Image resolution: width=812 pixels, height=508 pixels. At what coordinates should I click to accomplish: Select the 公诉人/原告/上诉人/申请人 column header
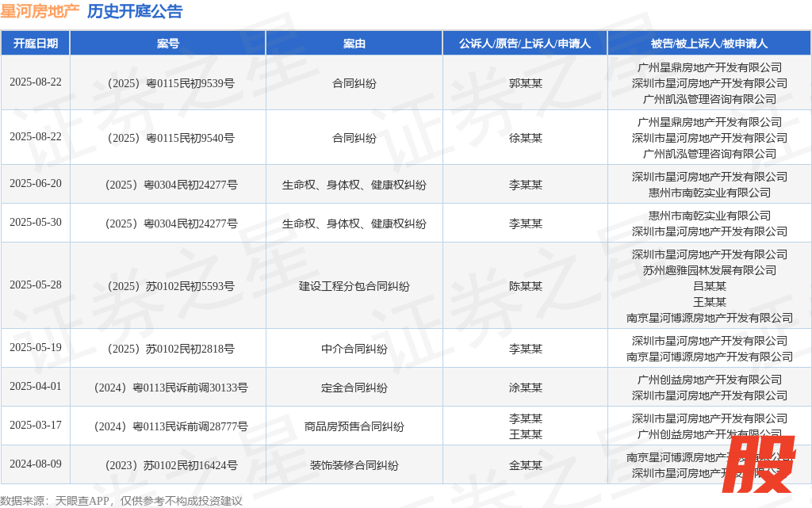(525, 44)
